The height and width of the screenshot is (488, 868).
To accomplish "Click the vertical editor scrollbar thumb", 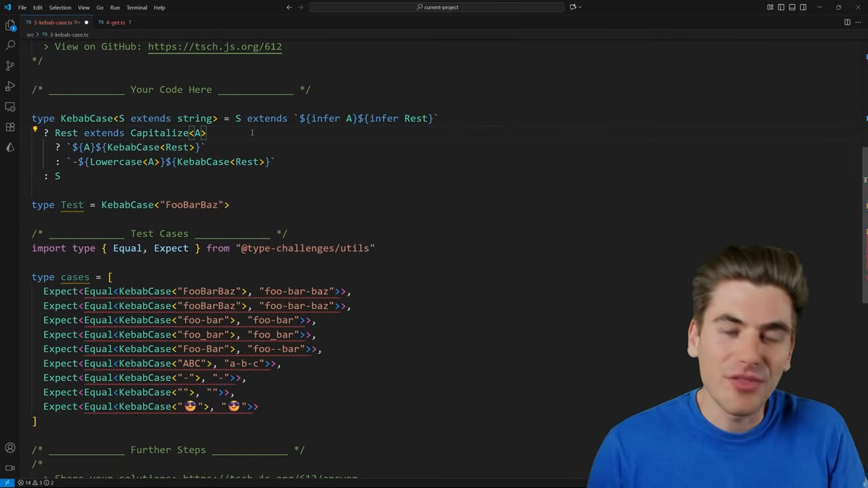I will (x=865, y=224).
